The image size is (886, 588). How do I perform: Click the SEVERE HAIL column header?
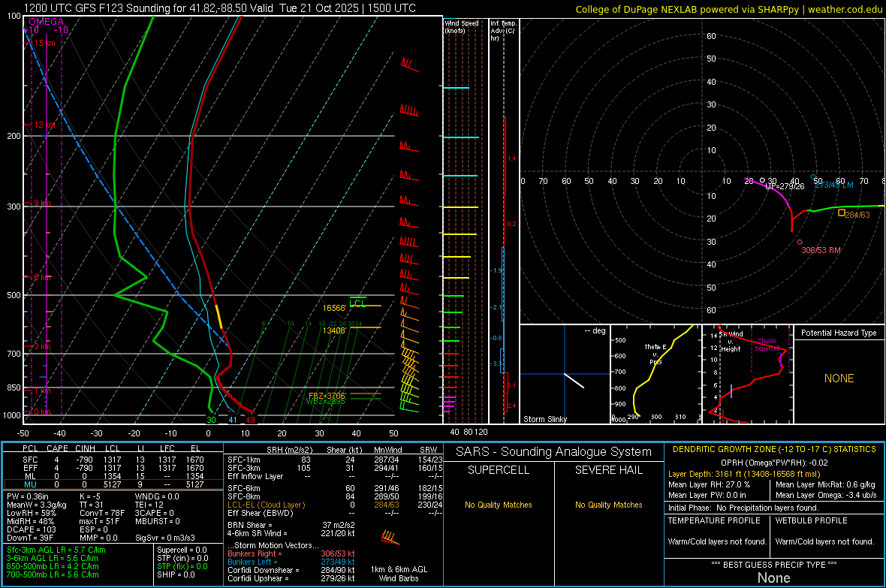(608, 470)
